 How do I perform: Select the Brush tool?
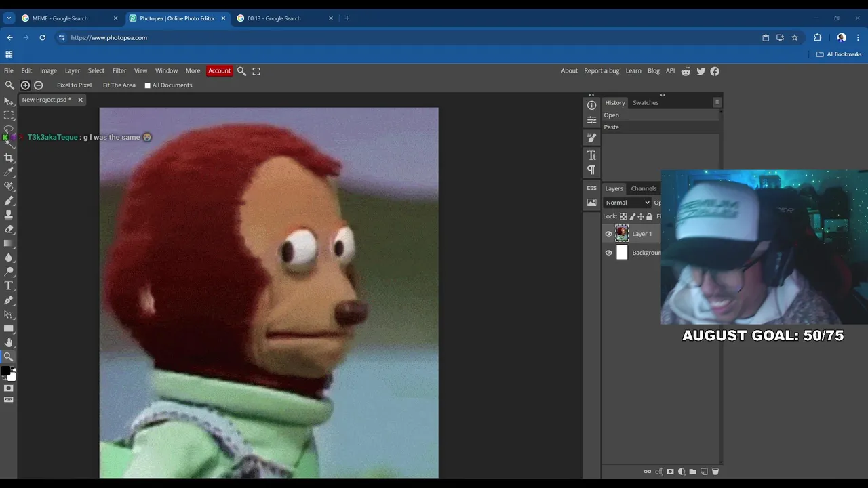pyautogui.click(x=9, y=201)
